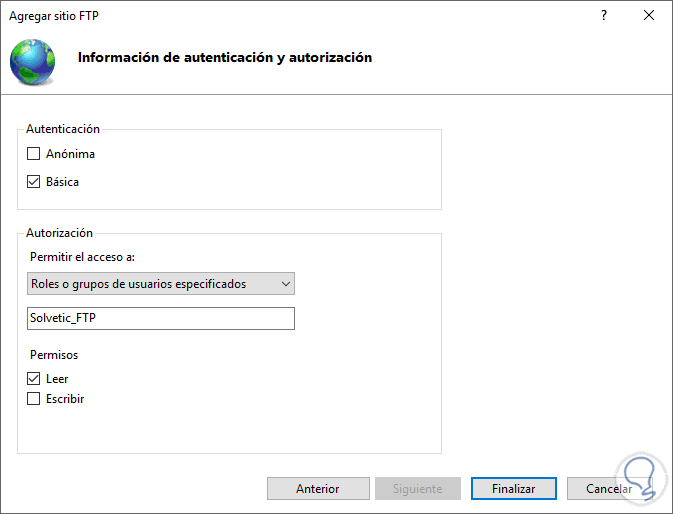This screenshot has height=514, width=673.
Task: Disable the Leer permission checkbox
Action: point(34,379)
